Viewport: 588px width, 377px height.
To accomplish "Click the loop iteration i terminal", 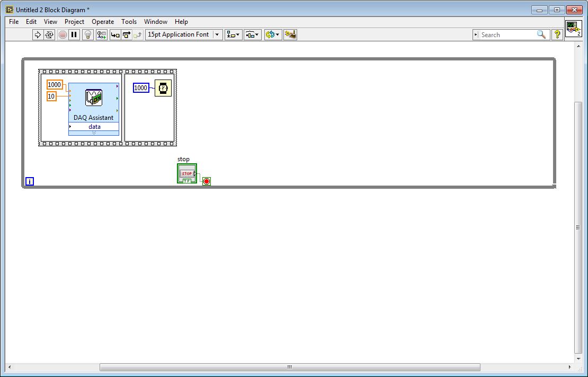I will (x=30, y=182).
